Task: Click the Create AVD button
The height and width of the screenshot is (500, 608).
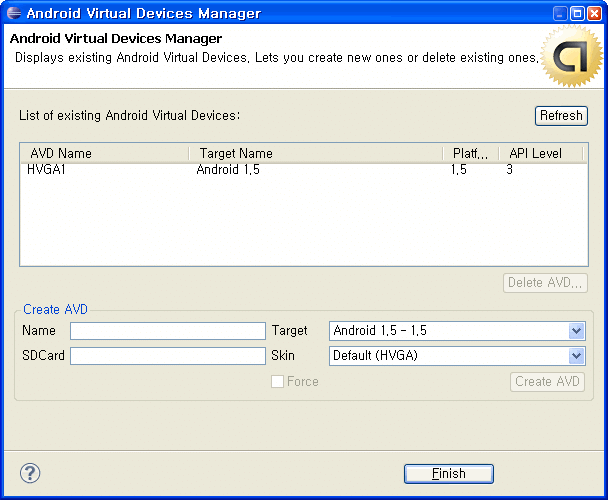Action: 547,382
